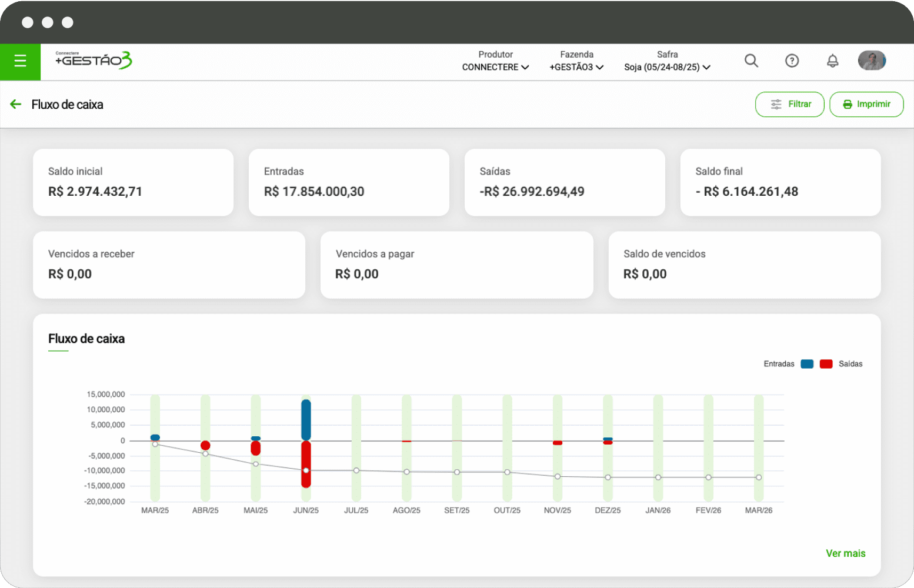The width and height of the screenshot is (914, 588).
Task: Follow the Ver mais link
Action: click(845, 553)
